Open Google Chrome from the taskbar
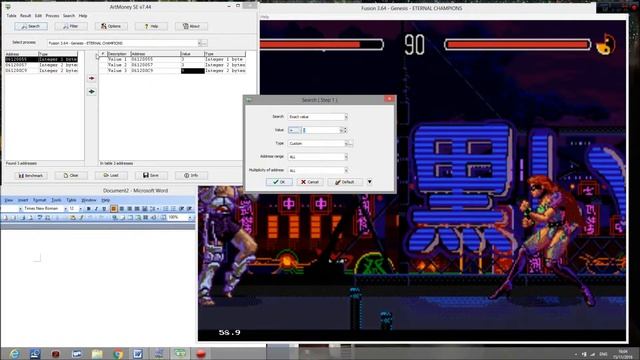Image resolution: width=640 pixels, height=360 pixels. pos(118,353)
